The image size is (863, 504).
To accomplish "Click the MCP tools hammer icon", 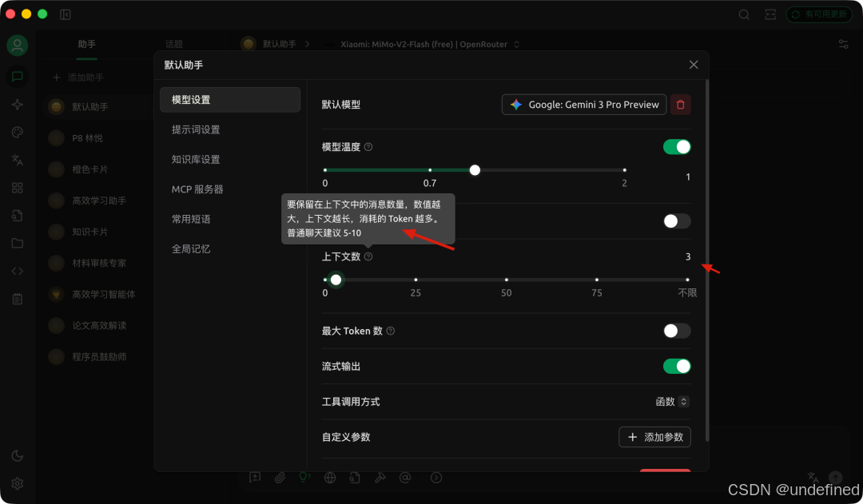I will (380, 478).
